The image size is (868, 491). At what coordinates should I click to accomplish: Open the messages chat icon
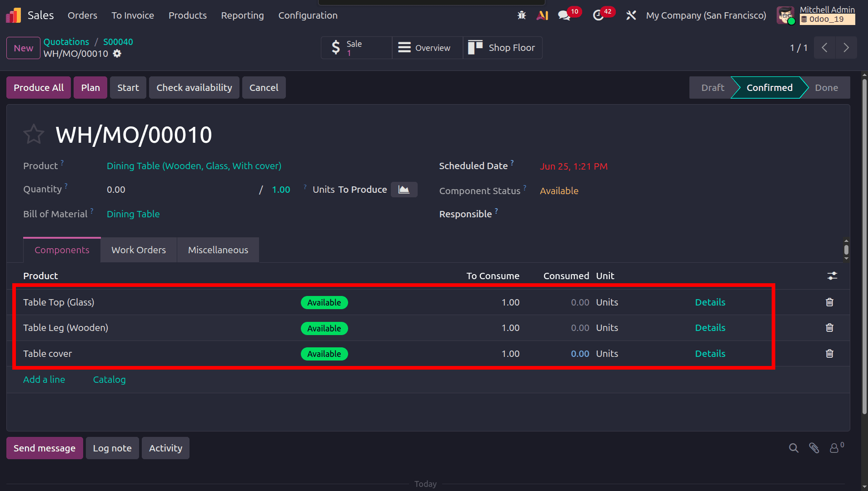[564, 15]
